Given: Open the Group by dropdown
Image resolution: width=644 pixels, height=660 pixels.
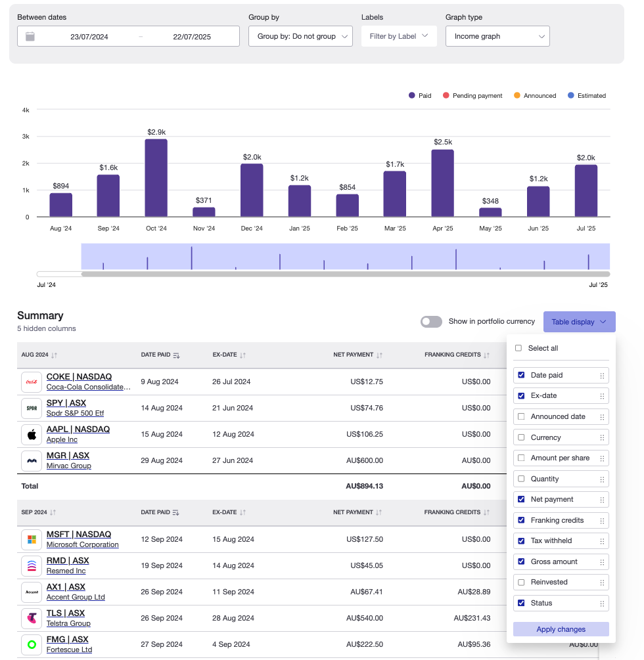Looking at the screenshot, I should 300,36.
